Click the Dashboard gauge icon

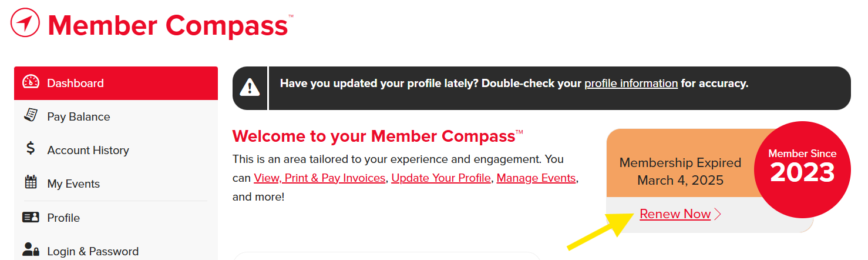(31, 82)
